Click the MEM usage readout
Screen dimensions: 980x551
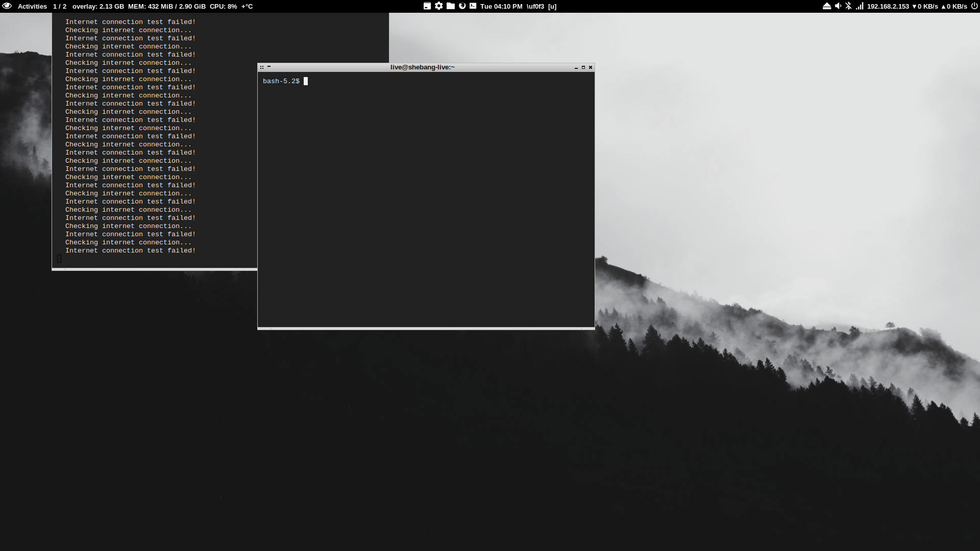tap(167, 7)
